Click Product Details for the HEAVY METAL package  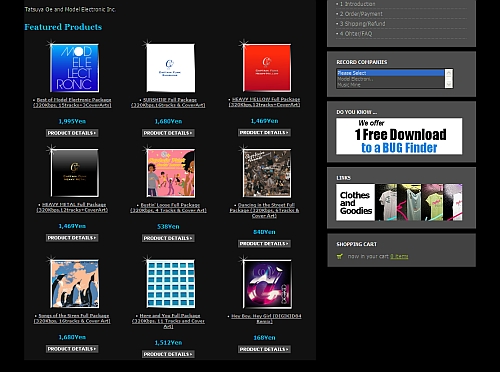(x=72, y=238)
